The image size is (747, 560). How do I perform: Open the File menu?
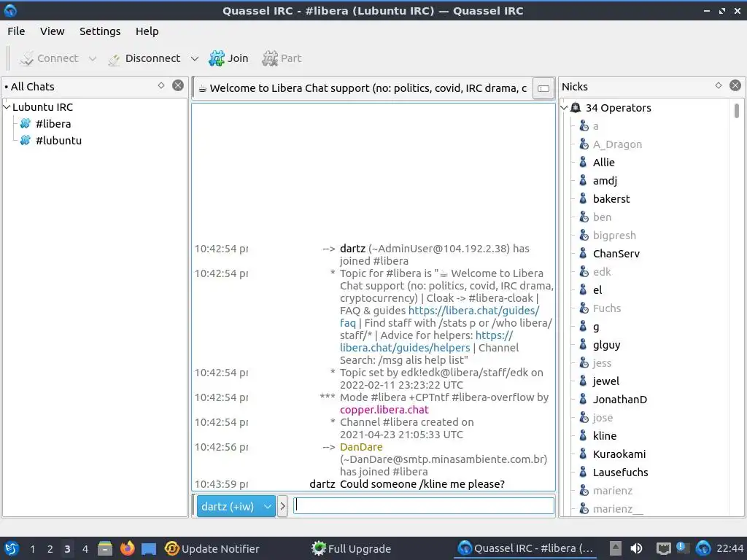coord(16,31)
